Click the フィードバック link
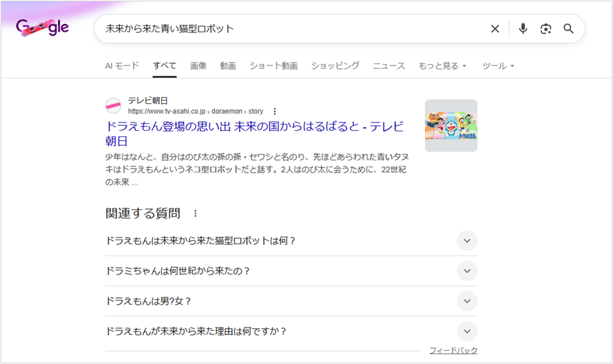Screen dimensions: 613x364 coord(453,350)
